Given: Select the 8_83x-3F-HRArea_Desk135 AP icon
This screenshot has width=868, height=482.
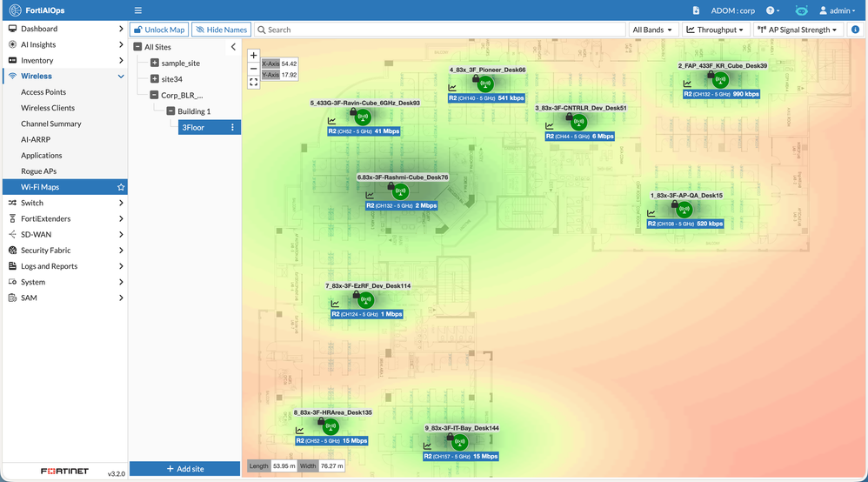Looking at the screenshot, I should pyautogui.click(x=331, y=426).
